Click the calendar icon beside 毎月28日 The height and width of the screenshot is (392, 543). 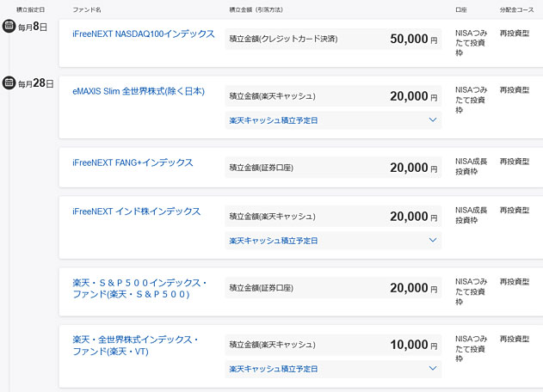9,83
